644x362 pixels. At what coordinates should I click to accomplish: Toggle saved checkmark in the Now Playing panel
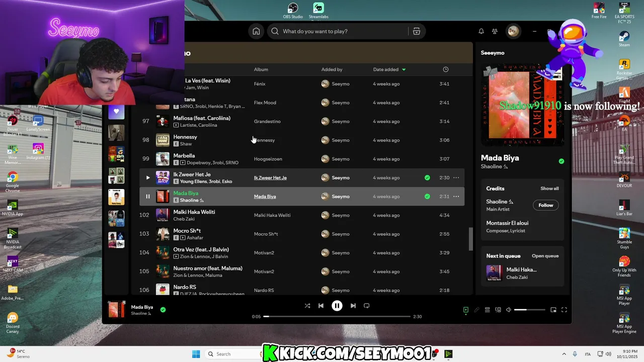coord(561,161)
